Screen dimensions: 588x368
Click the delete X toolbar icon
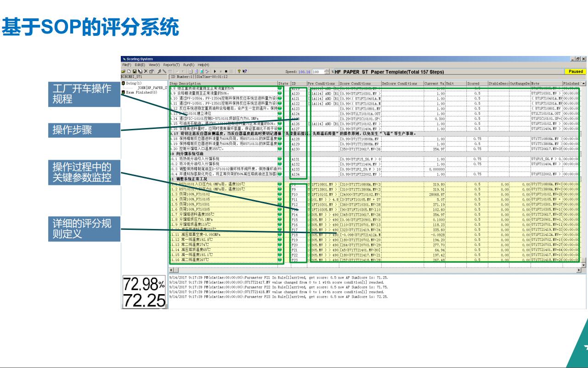click(x=145, y=72)
